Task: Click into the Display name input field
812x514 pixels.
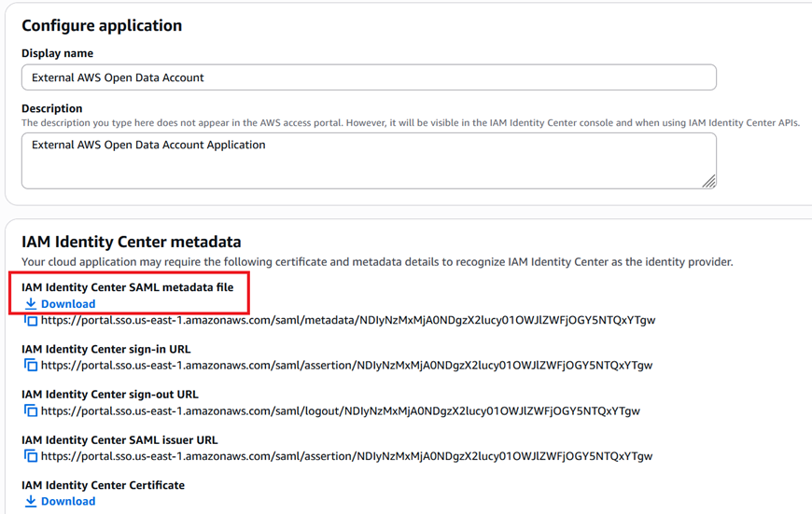Action: [x=369, y=77]
